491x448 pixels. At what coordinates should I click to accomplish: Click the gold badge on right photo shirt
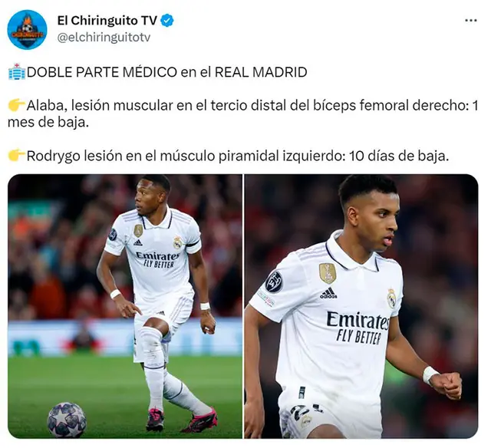point(328,273)
